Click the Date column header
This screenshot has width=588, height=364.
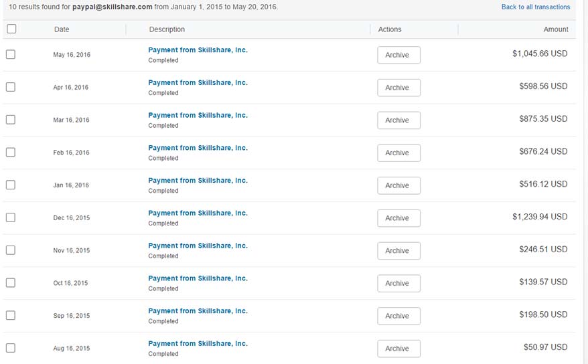(x=62, y=29)
